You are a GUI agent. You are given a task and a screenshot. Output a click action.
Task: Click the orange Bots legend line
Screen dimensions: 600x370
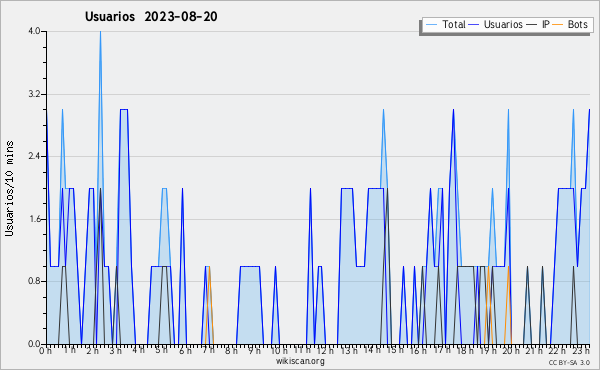coord(558,25)
